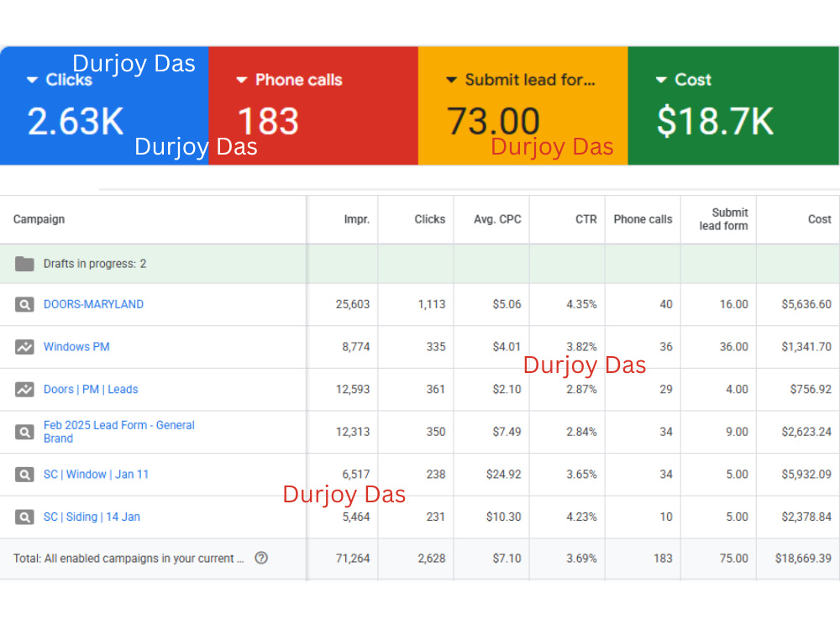This screenshot has height=630, width=840.
Task: Sort by the CTR column header
Action: tap(586, 219)
